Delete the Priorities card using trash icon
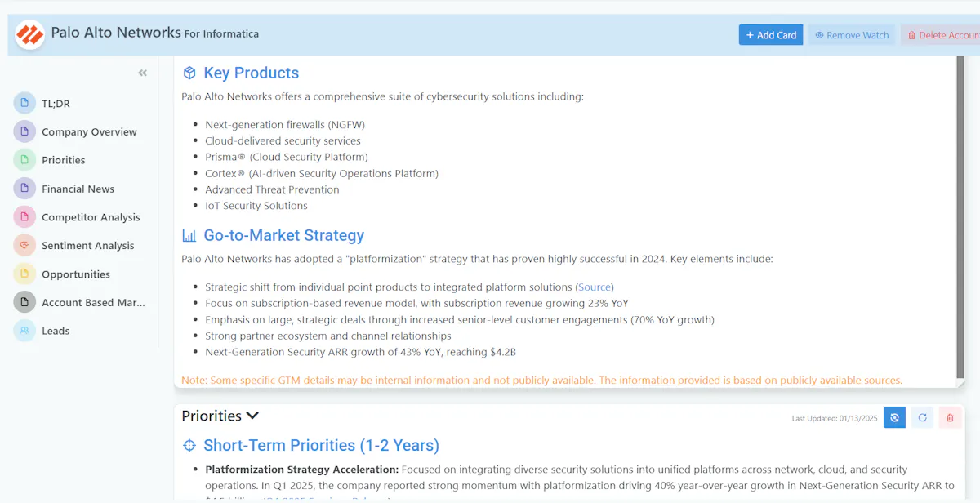Screen dimensions: 980x503 click(950, 418)
